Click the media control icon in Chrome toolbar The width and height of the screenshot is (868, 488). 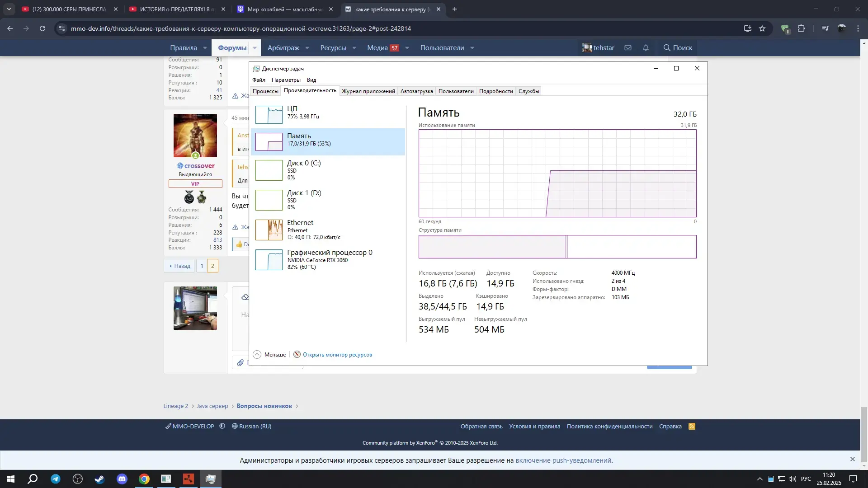coord(826,28)
